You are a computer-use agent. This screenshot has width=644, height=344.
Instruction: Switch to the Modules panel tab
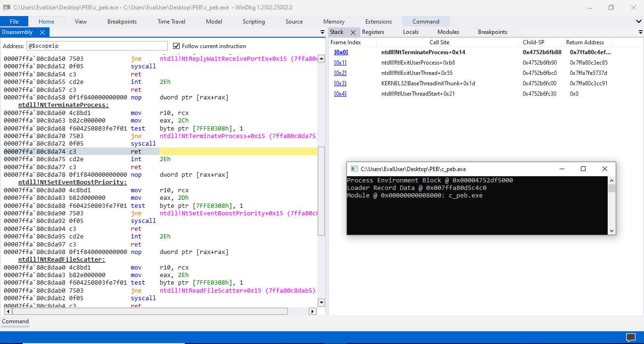coord(448,32)
